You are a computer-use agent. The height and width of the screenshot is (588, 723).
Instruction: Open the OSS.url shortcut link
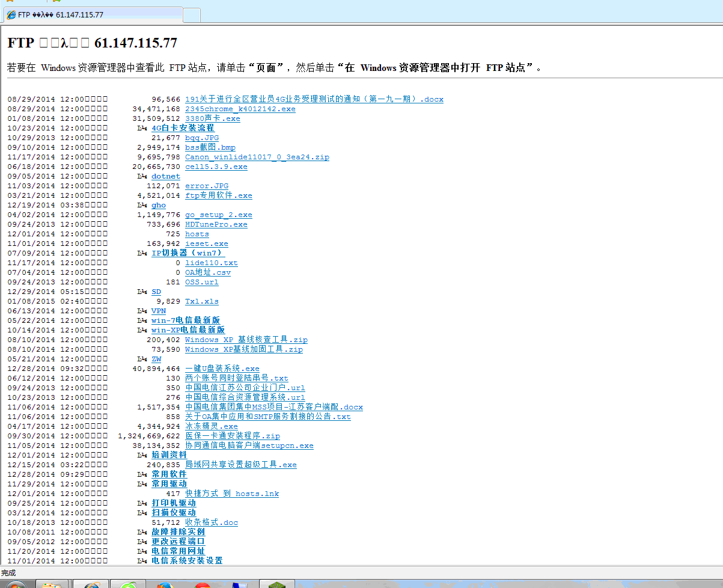pyautogui.click(x=202, y=282)
